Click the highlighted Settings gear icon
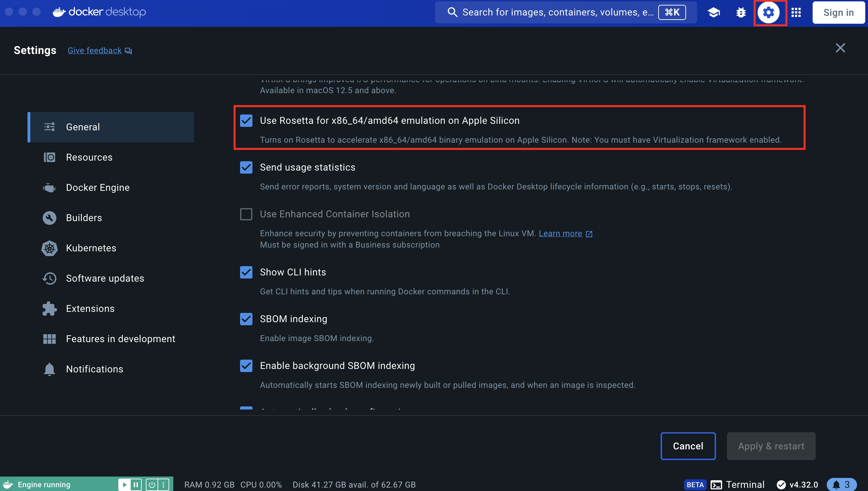 (769, 12)
